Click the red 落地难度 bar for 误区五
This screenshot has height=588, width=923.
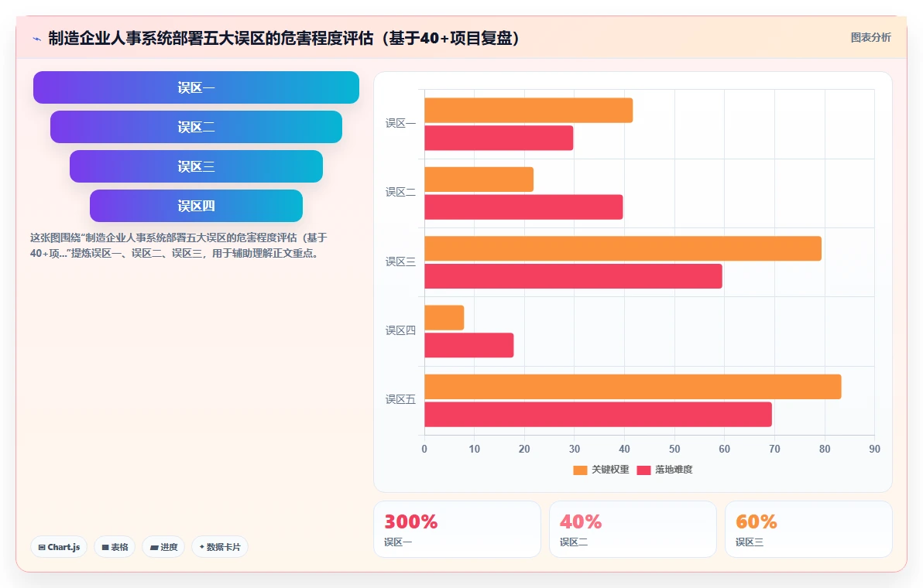tap(598, 415)
